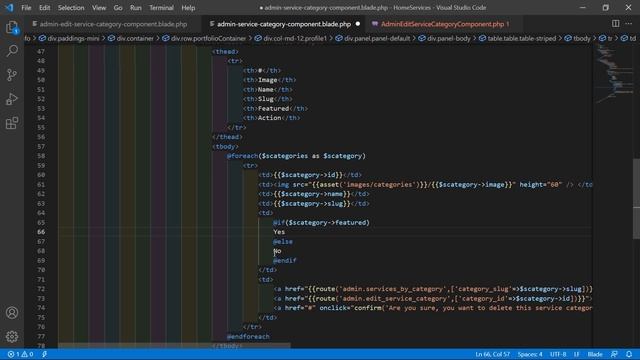Screen dimensions: 640x360
Task: Change language mode Blade
Action: coord(595,354)
